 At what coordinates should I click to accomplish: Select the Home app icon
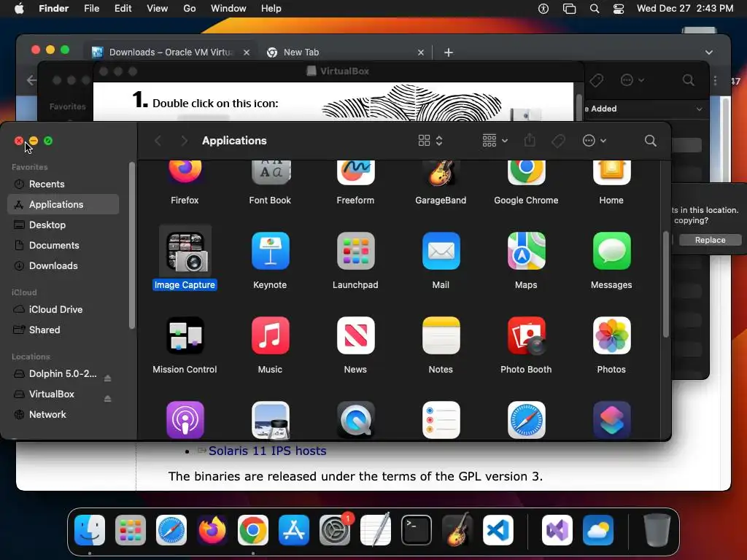click(x=611, y=172)
